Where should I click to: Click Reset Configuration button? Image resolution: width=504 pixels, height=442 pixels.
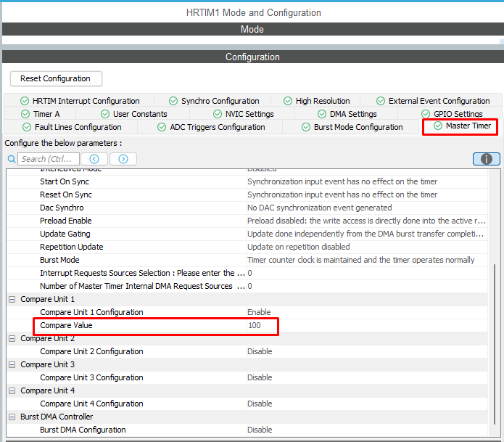[56, 78]
